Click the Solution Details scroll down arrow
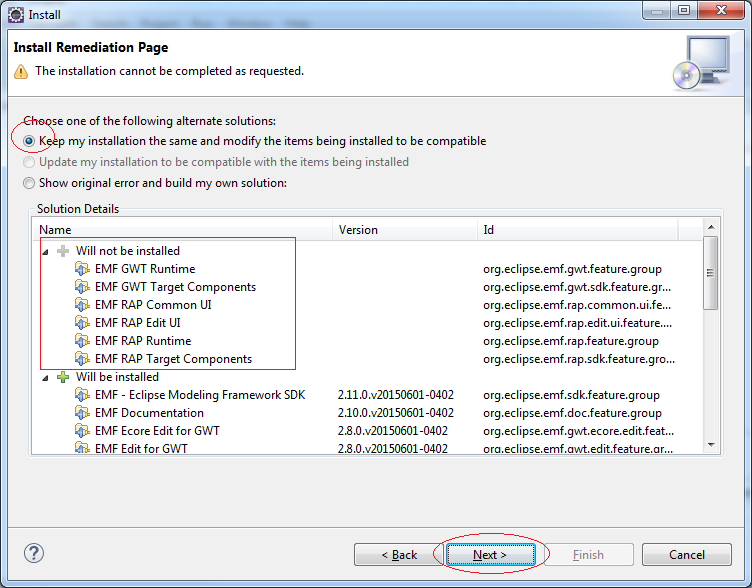The height and width of the screenshot is (588, 752). [x=711, y=445]
